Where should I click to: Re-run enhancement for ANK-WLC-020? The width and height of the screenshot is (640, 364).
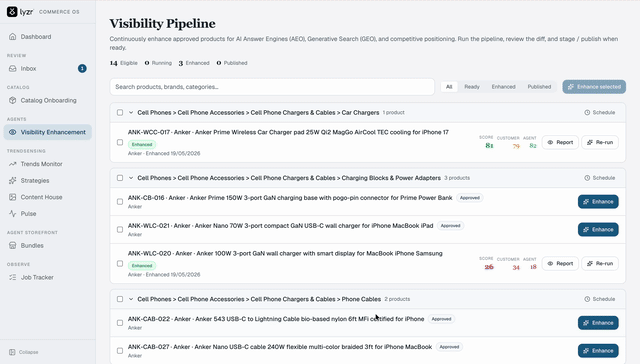coord(600,264)
